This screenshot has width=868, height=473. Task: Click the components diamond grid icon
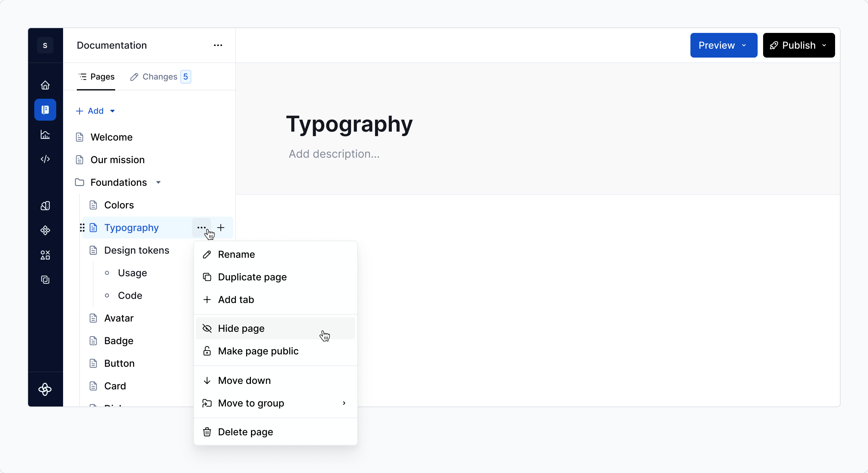click(x=45, y=230)
